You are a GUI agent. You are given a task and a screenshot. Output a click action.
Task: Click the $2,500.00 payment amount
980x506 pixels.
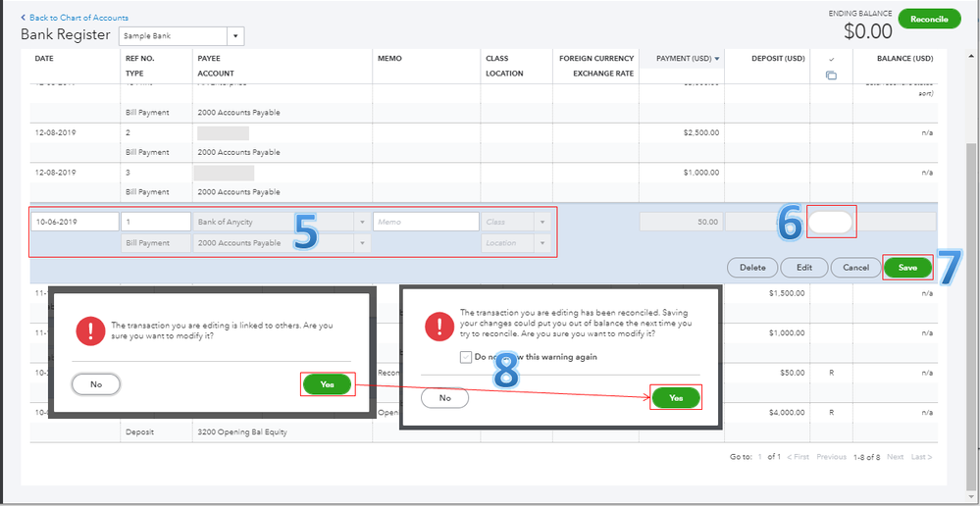coord(701,133)
